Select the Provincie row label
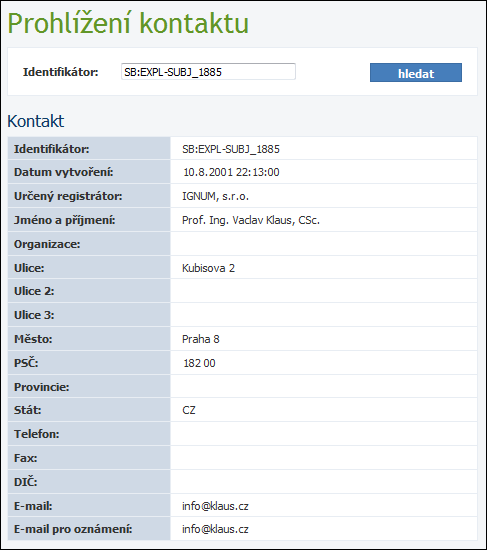The width and height of the screenshot is (487, 550). point(41,387)
